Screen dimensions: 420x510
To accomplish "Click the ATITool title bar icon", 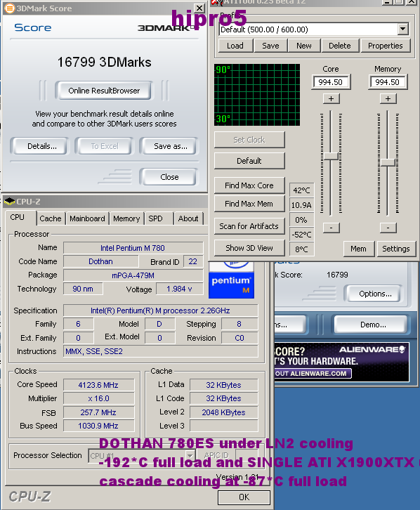I will (217, 3).
